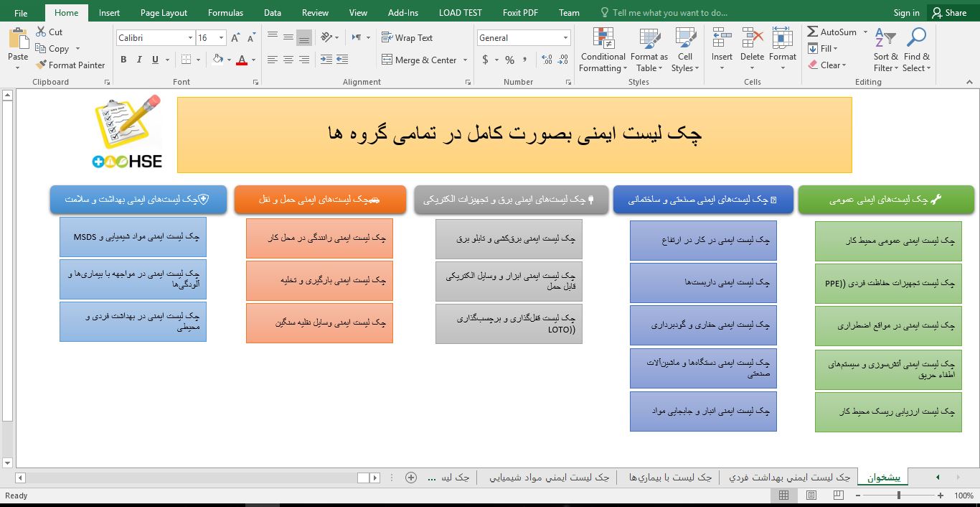
Task: Switch to the Page Layout tab
Action: (x=164, y=12)
